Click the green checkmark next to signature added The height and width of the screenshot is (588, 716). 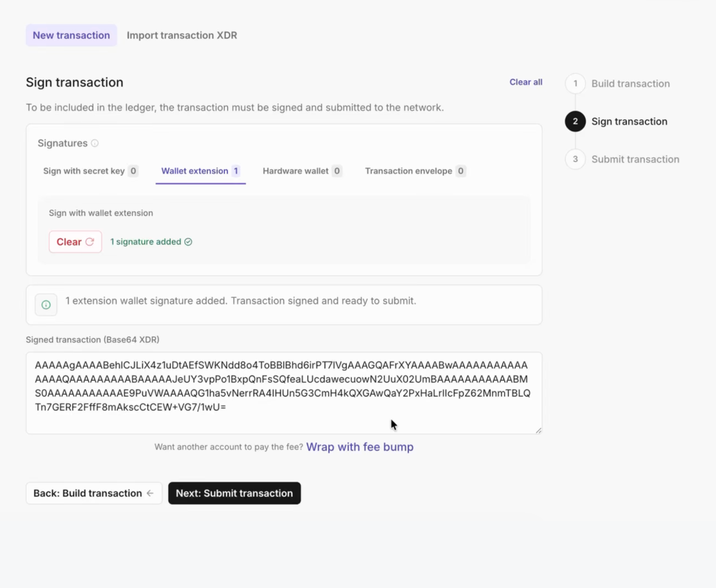point(188,242)
